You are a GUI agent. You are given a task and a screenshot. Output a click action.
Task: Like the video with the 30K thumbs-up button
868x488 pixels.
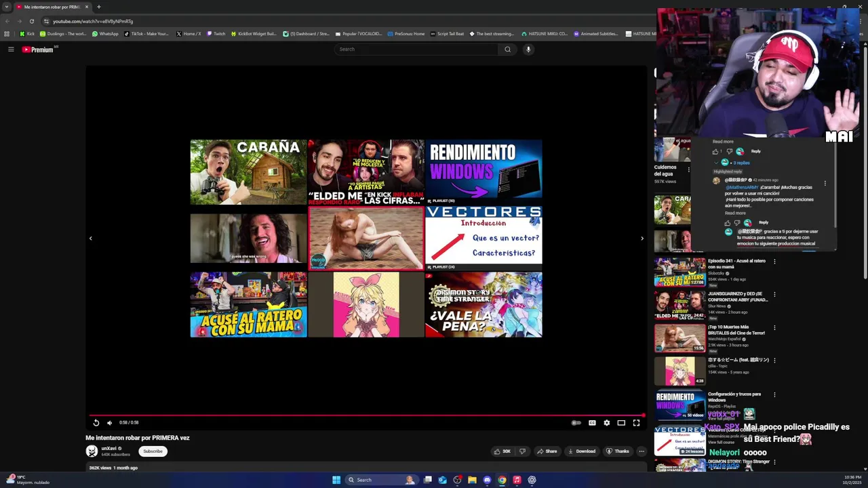[x=502, y=451]
